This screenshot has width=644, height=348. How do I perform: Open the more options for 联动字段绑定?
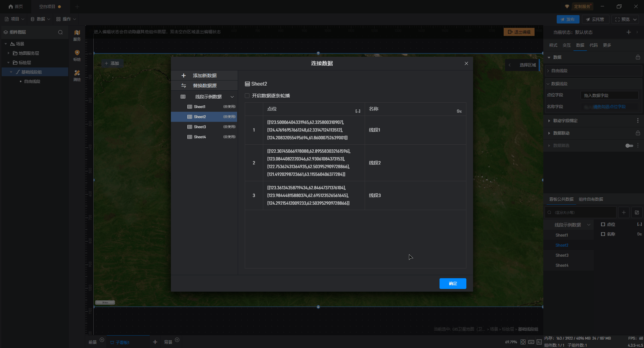click(638, 121)
